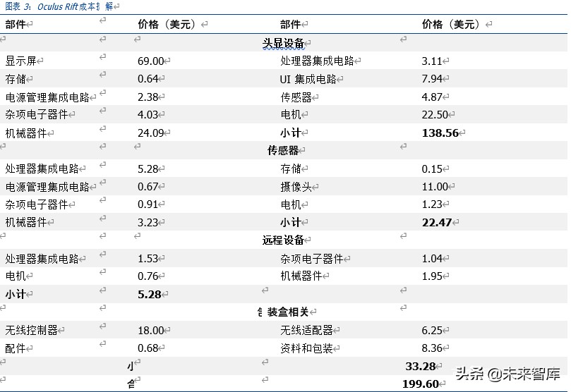Click '配件' cell

pos(16,348)
